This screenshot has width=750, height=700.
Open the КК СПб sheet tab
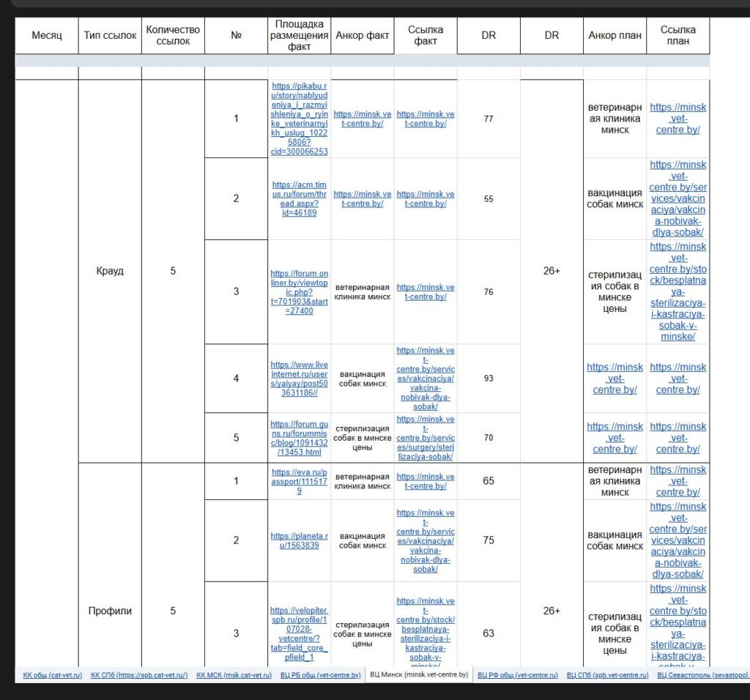(x=139, y=675)
